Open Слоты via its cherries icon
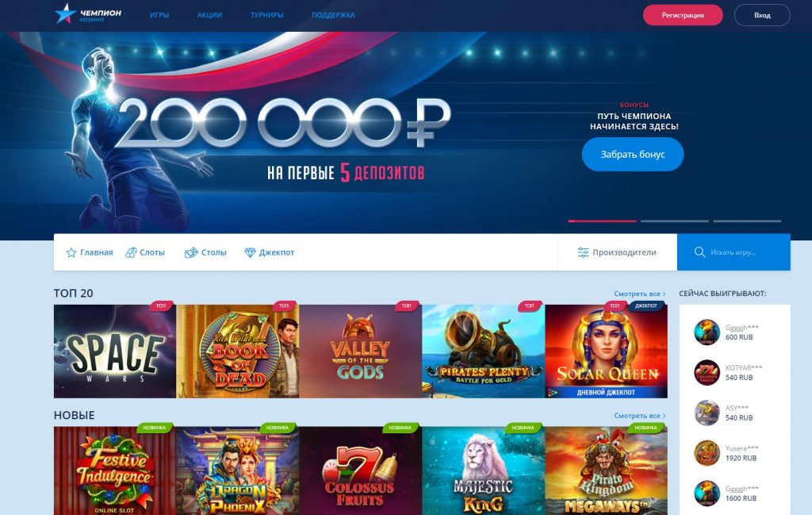Screen dimensions: 812x515 click(x=131, y=252)
